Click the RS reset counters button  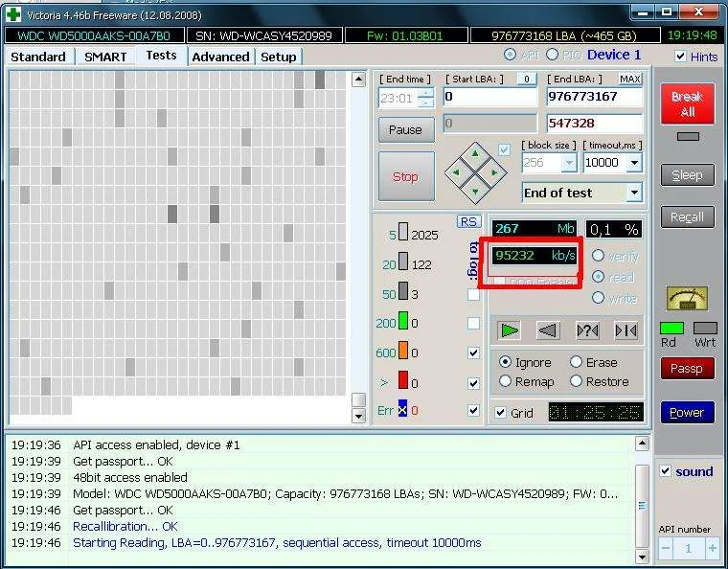pos(469,222)
